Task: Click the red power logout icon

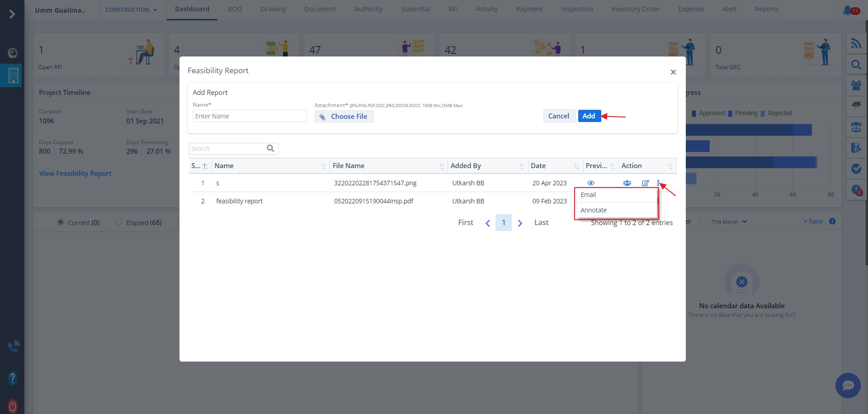Action: pos(13,405)
